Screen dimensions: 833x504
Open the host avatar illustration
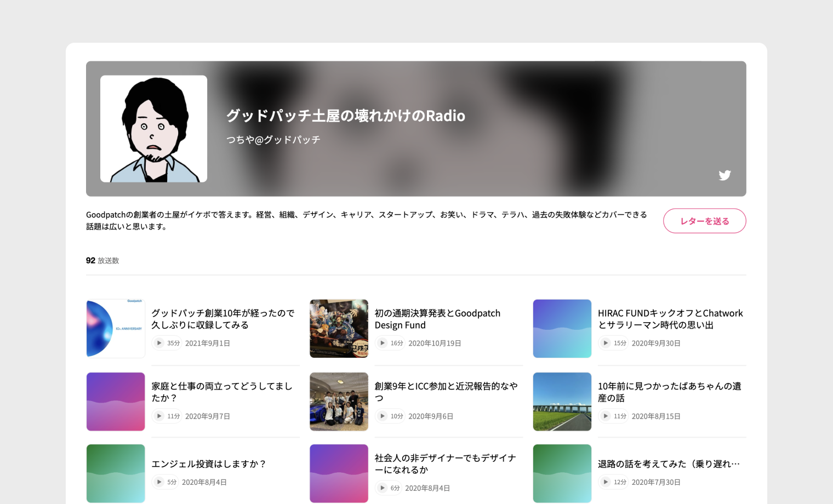(153, 129)
